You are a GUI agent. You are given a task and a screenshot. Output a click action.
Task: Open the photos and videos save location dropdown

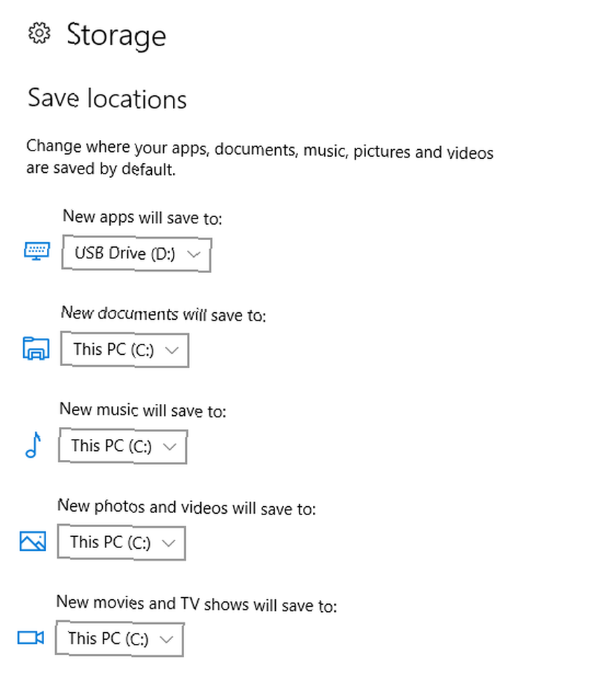(x=121, y=542)
